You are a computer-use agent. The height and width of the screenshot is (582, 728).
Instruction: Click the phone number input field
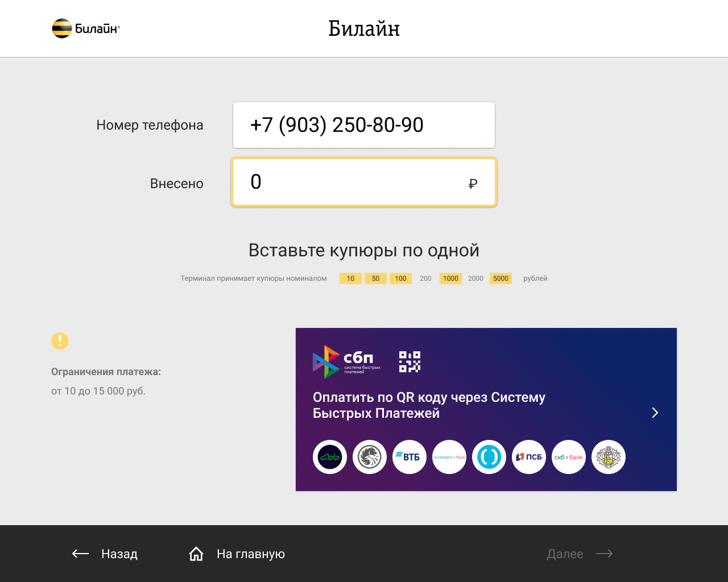point(364,125)
